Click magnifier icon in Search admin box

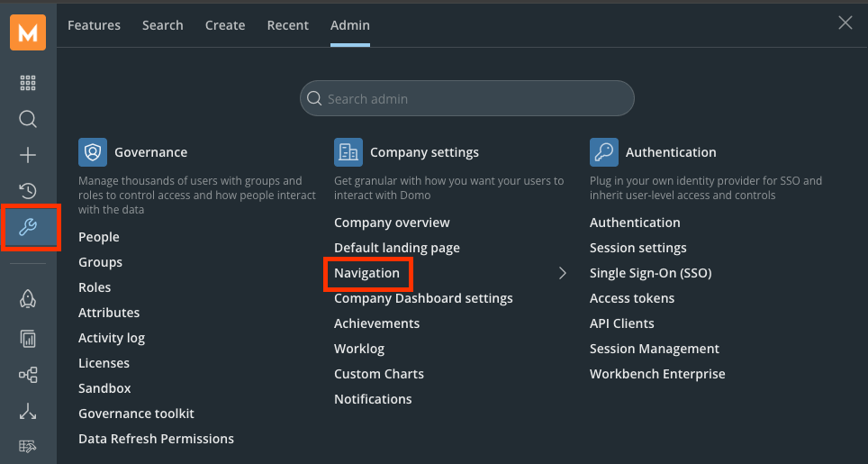(314, 98)
